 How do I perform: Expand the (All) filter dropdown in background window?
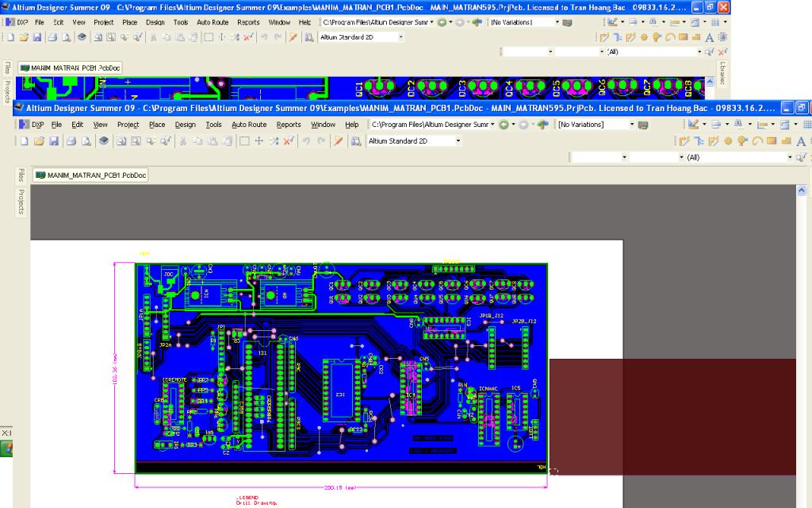699,52
